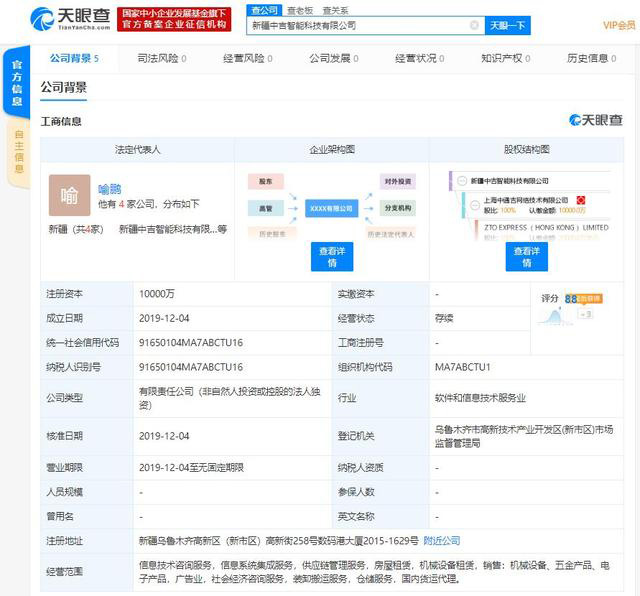Open the 公司发展 tab
Image resolution: width=640 pixels, height=596 pixels.
click(x=334, y=58)
